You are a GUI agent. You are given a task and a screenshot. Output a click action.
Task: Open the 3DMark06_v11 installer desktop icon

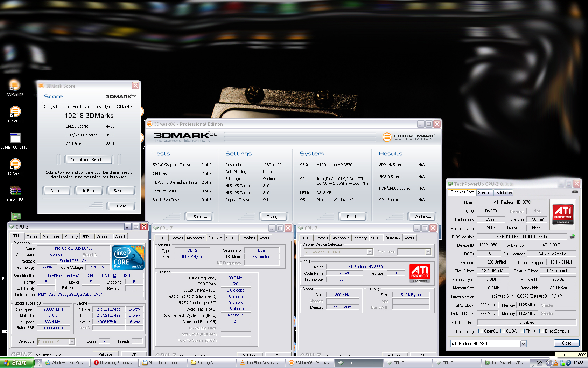pyautogui.click(x=15, y=141)
